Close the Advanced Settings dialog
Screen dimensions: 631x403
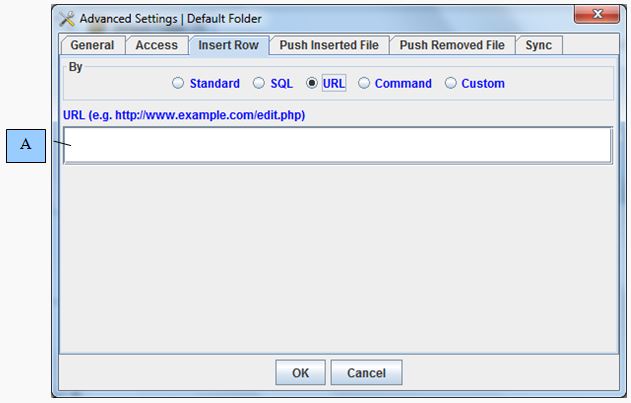pyautogui.click(x=598, y=15)
